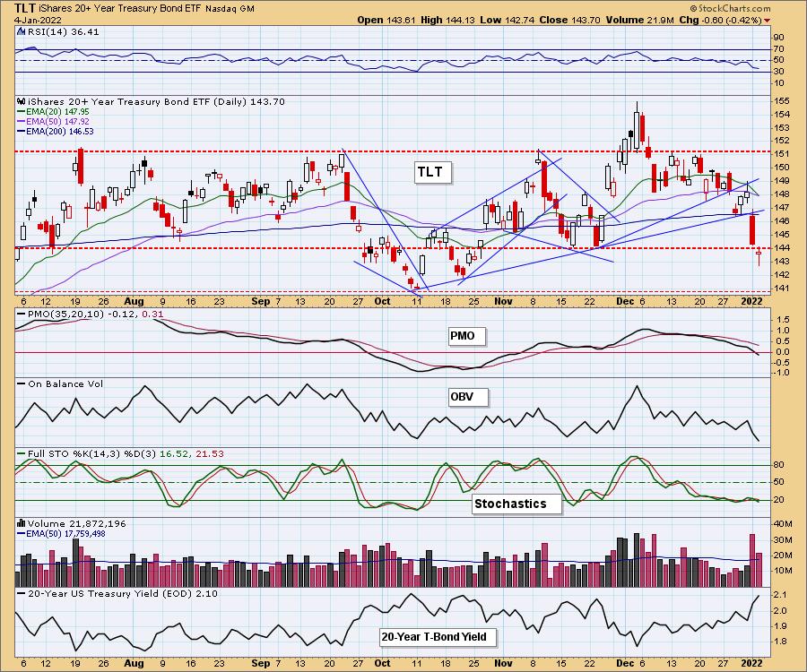Click the 1.5 label on the PMO axis
Image resolution: width=807 pixels, height=672 pixels.
click(783, 320)
